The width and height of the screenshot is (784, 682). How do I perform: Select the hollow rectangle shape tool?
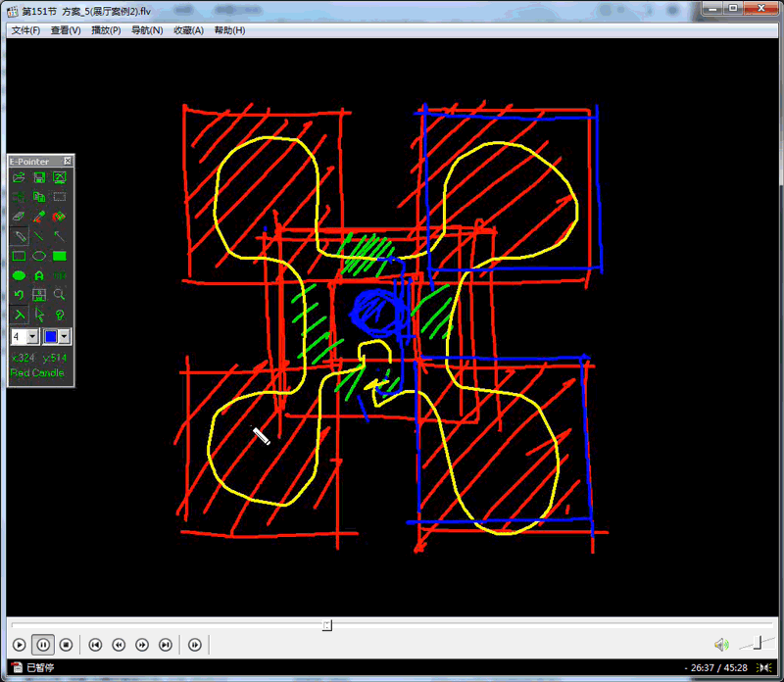click(19, 256)
